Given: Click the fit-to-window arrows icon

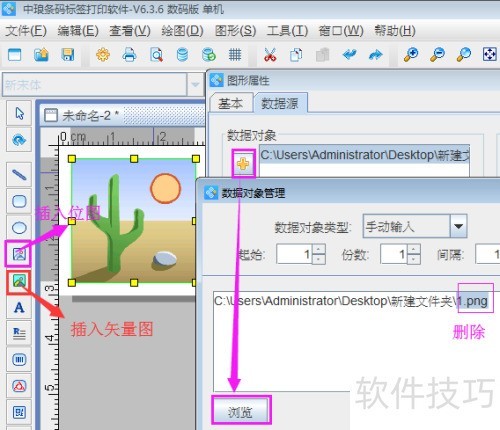Looking at the screenshot, I should click(490, 54).
